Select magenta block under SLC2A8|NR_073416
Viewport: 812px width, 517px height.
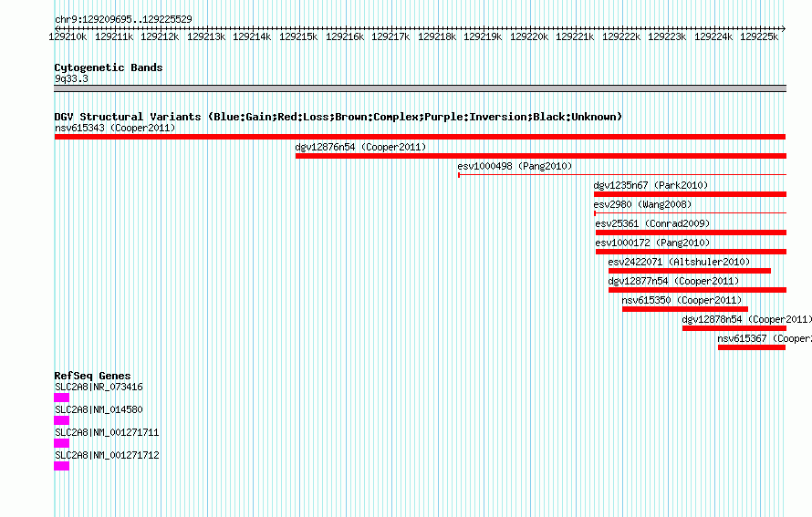click(x=62, y=398)
